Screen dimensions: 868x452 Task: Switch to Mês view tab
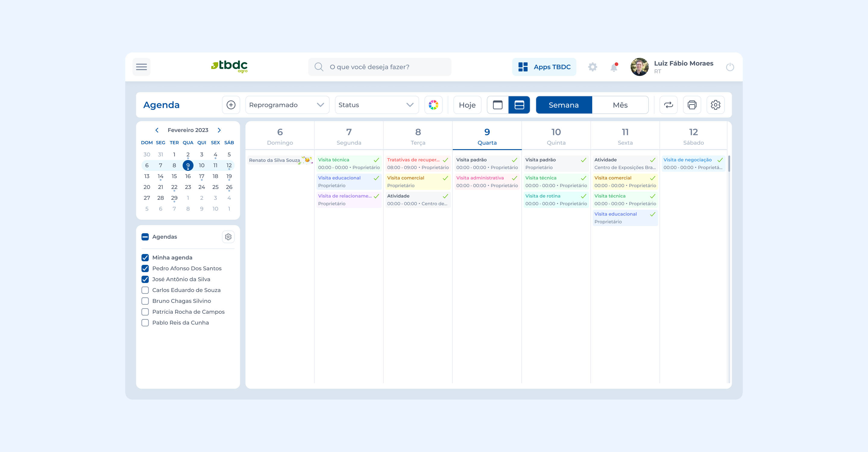[620, 105]
